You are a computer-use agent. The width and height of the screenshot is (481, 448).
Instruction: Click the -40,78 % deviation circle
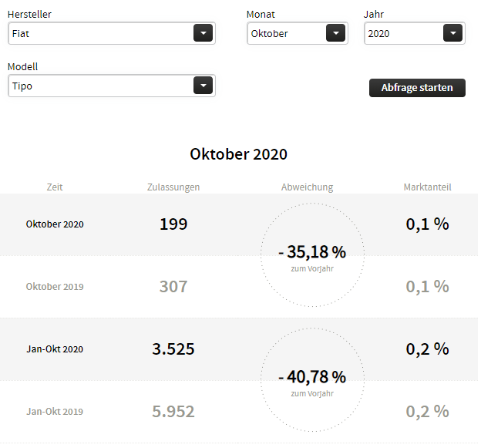(x=312, y=380)
